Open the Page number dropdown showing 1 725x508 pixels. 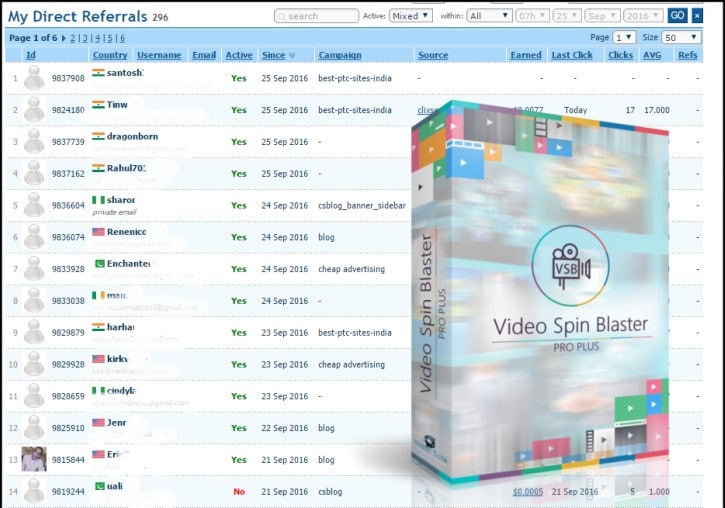624,37
